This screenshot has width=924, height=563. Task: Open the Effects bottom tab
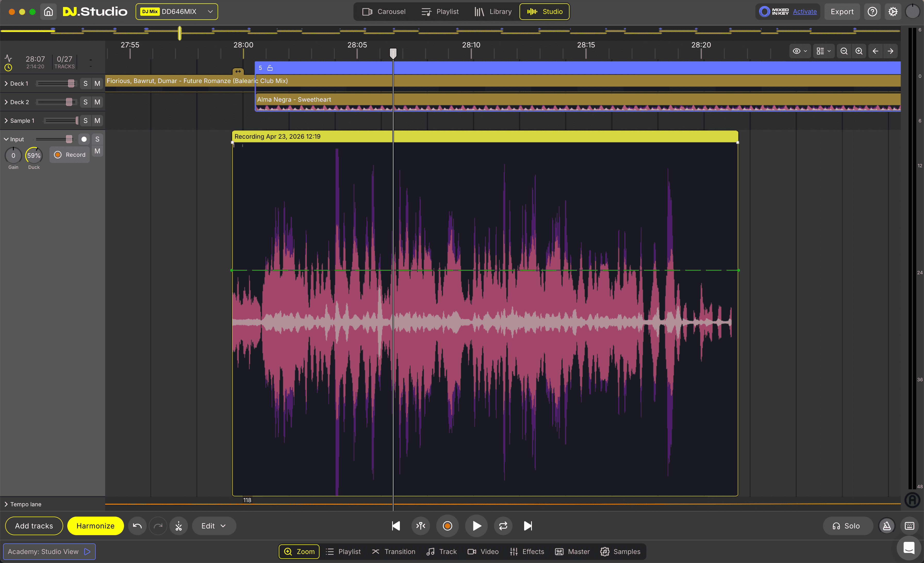pos(527,551)
